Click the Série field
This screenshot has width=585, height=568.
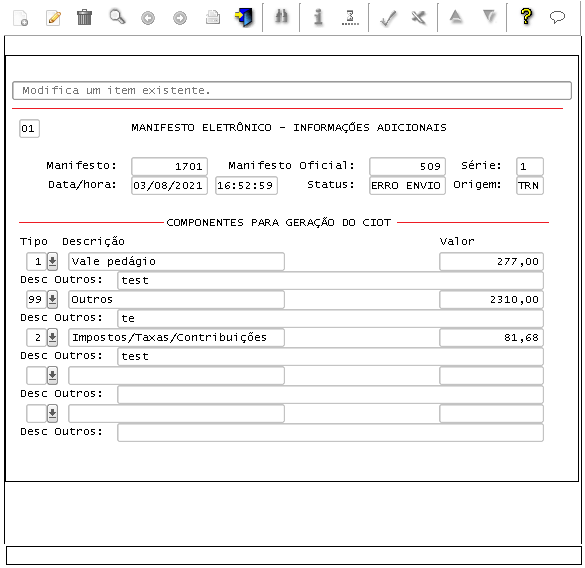click(530, 166)
